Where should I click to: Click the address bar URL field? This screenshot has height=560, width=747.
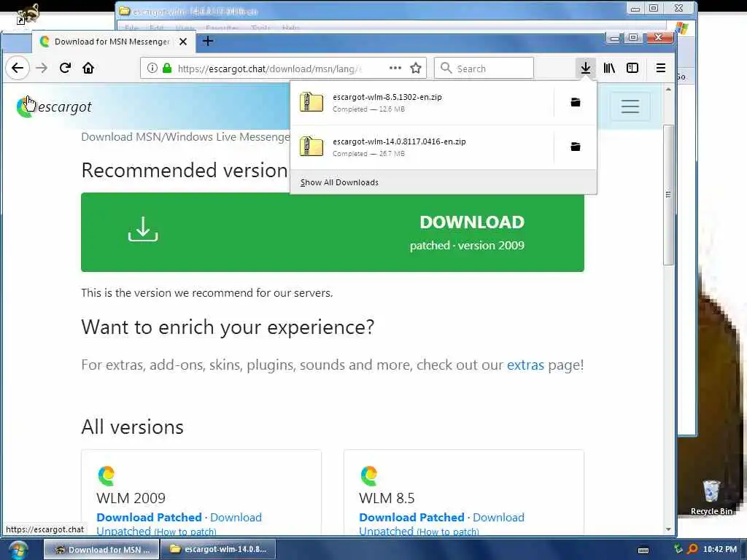point(269,69)
